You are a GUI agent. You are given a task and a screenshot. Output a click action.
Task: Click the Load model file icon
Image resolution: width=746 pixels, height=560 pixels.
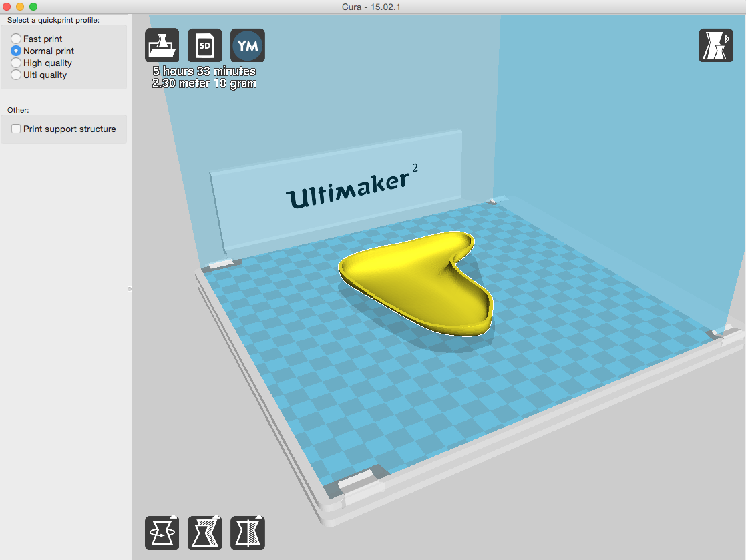pos(162,45)
